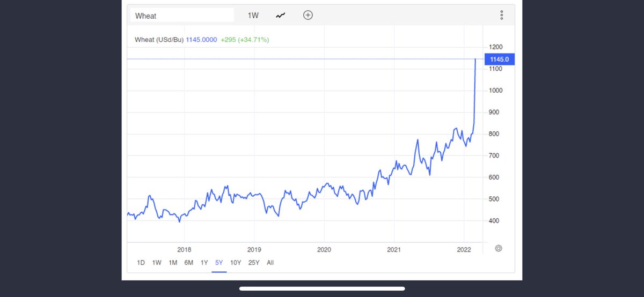Click the 1145.0 current price label
Viewport: 644px width, 297px height.
pos(499,59)
